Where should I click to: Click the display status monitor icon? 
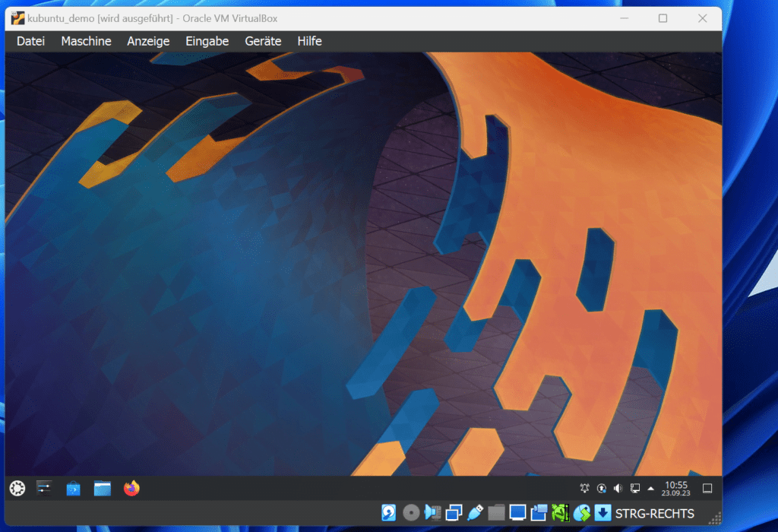coord(517,513)
